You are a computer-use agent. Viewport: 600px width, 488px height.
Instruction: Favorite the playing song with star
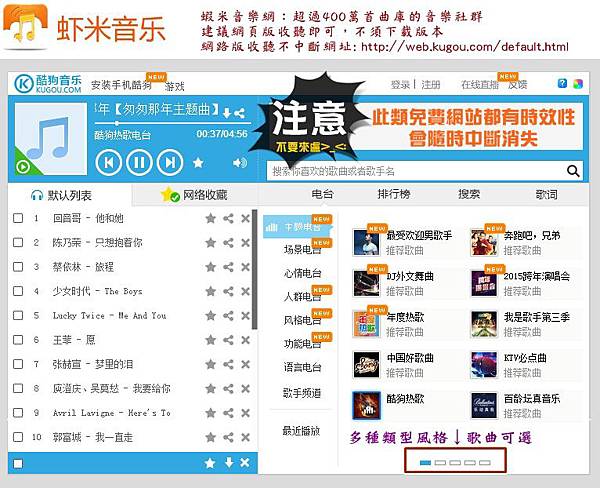pyautogui.click(x=198, y=163)
